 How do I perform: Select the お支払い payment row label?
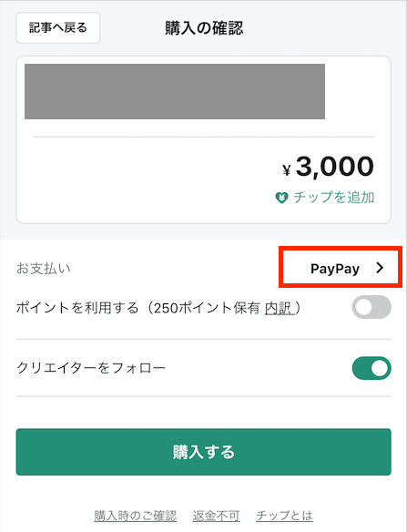click(44, 269)
